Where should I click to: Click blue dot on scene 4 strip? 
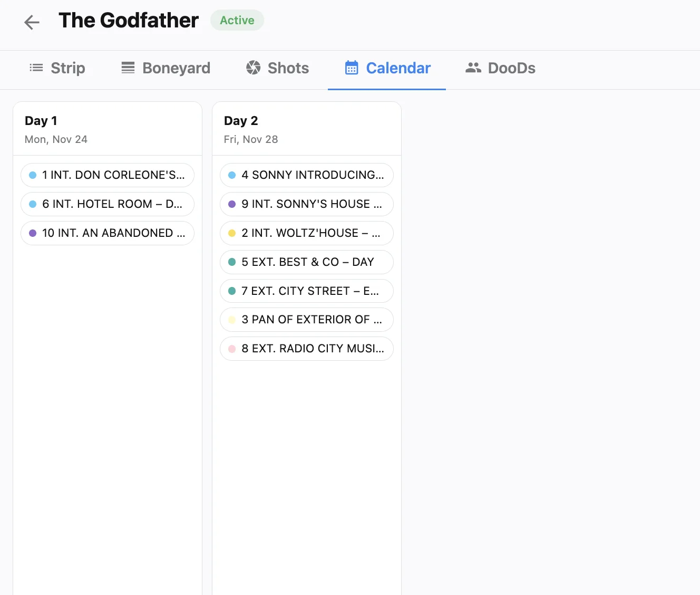click(232, 175)
